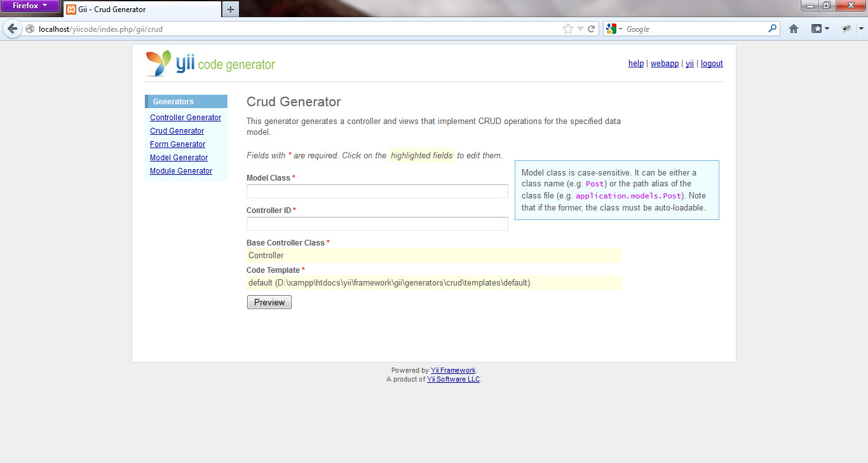
Task: Click the browser back arrow button
Action: (13, 29)
